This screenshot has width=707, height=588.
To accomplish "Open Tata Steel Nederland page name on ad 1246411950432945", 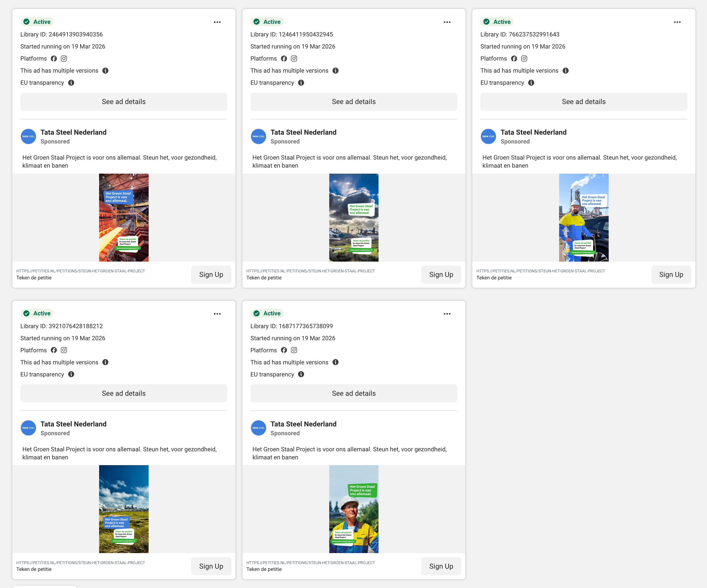I will [x=303, y=132].
